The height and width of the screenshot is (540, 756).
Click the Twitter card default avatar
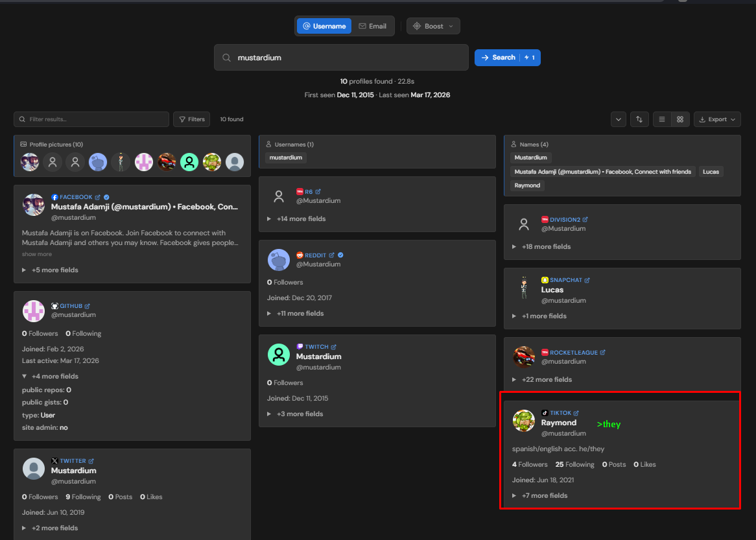click(34, 469)
